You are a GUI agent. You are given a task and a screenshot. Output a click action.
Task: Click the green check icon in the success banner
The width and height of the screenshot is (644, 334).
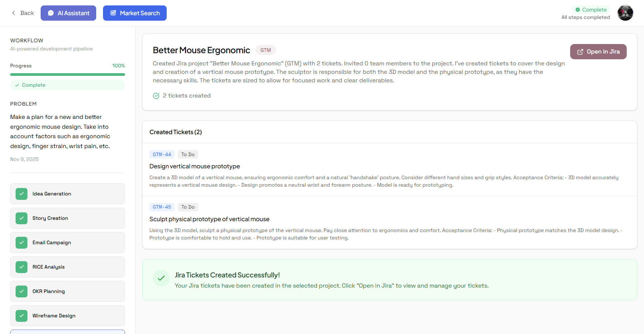pyautogui.click(x=161, y=278)
